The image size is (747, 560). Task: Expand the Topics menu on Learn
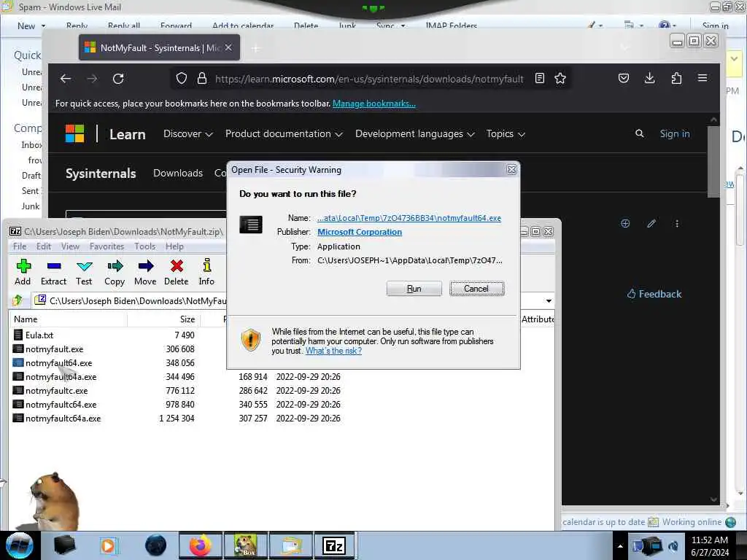pyautogui.click(x=506, y=134)
